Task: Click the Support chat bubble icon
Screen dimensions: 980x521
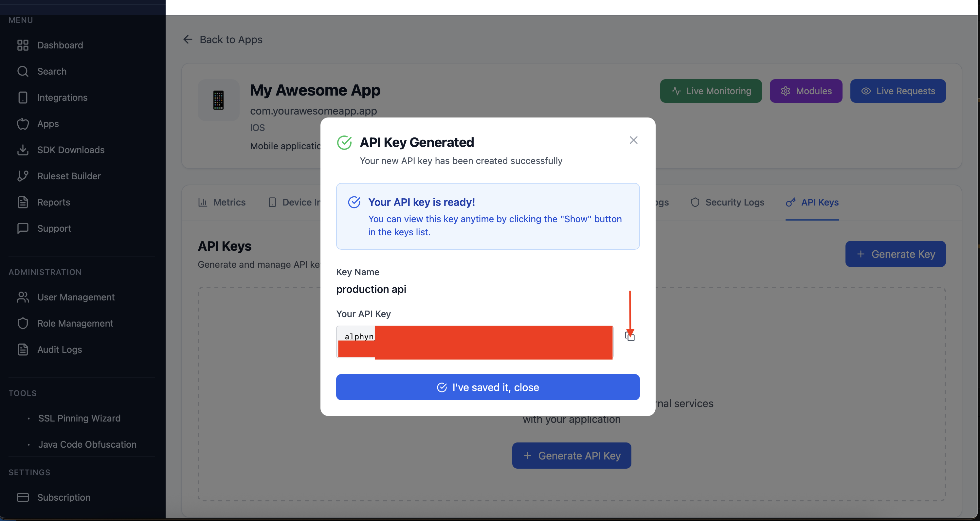Action: click(23, 228)
